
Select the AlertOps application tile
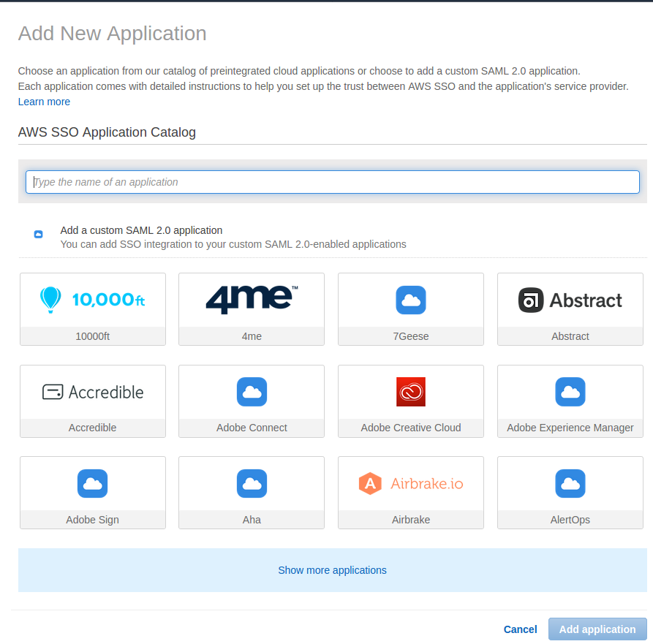pyautogui.click(x=570, y=492)
